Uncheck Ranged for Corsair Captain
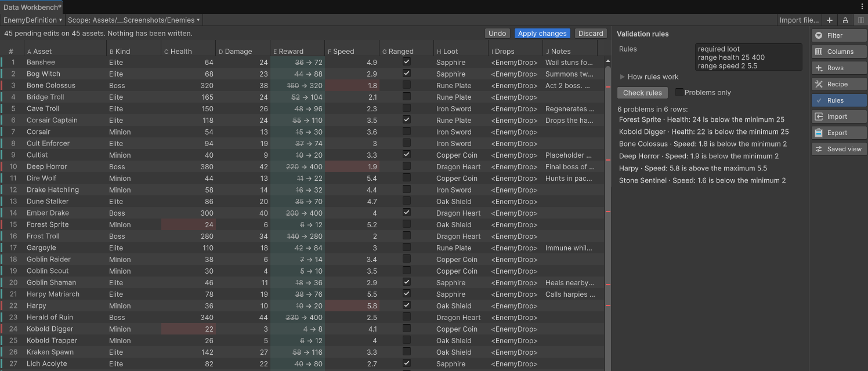Viewport: 868px width, 371px height. [x=407, y=119]
